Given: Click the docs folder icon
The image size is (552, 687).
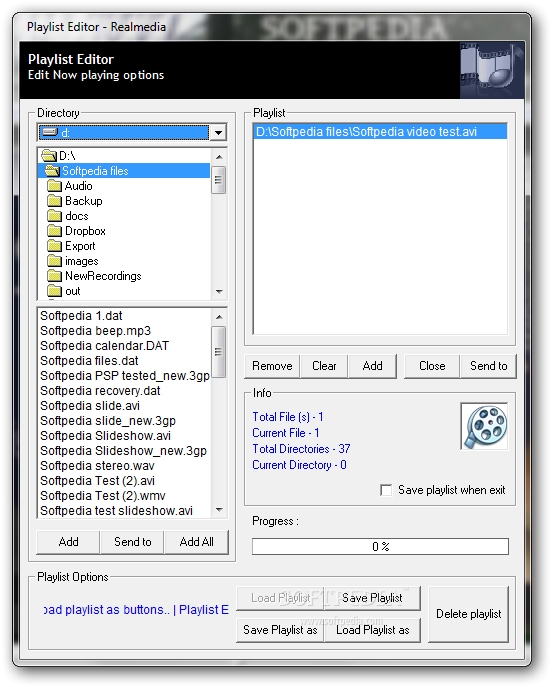Looking at the screenshot, I should (x=55, y=216).
